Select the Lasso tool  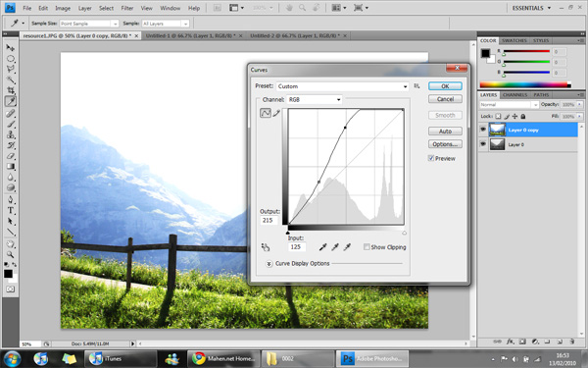pyautogui.click(x=11, y=69)
